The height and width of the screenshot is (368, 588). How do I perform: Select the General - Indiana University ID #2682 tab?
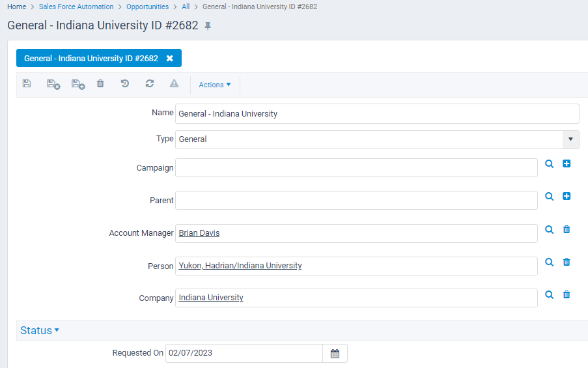coord(91,59)
